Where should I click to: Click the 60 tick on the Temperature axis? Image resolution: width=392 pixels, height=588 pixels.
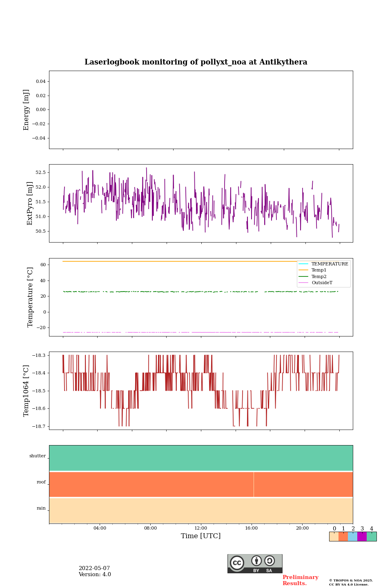43,265
